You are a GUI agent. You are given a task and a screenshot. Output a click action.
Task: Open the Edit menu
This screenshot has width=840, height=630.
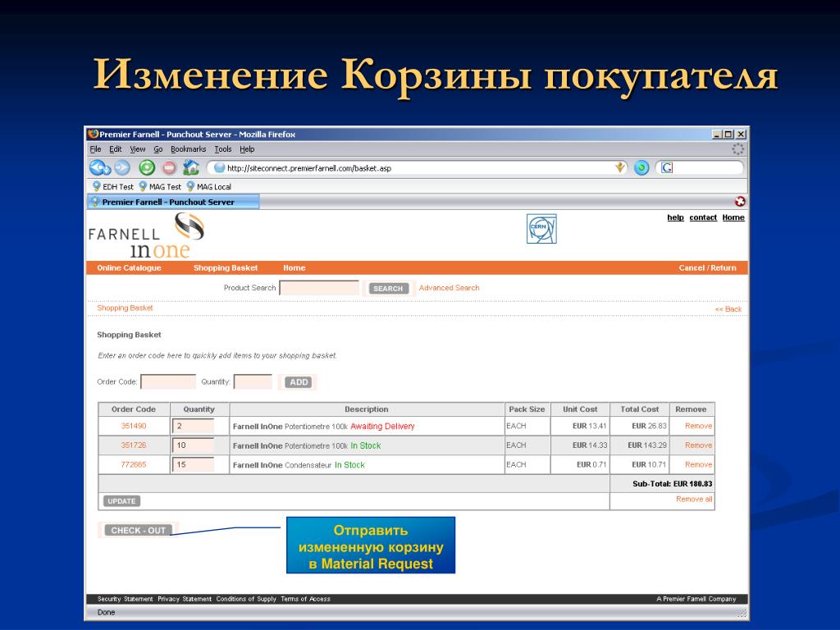click(x=115, y=149)
